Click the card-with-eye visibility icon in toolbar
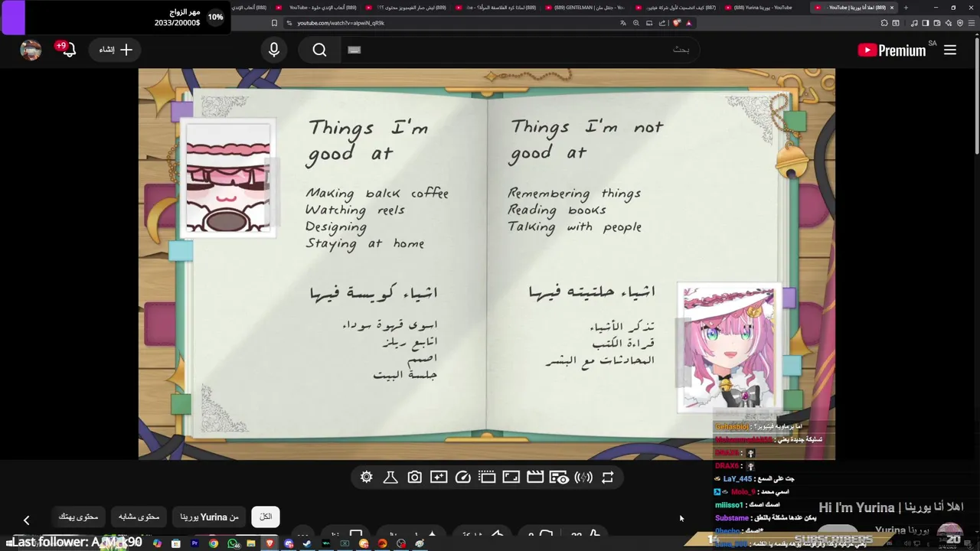Image resolution: width=980 pixels, height=551 pixels. point(560,478)
